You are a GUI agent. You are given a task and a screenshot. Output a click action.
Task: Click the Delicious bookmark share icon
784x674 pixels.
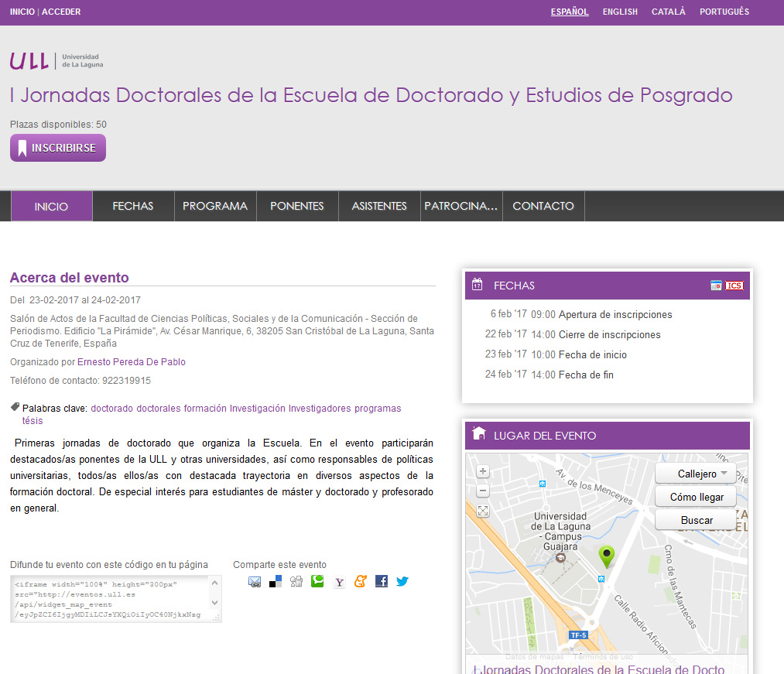click(276, 582)
